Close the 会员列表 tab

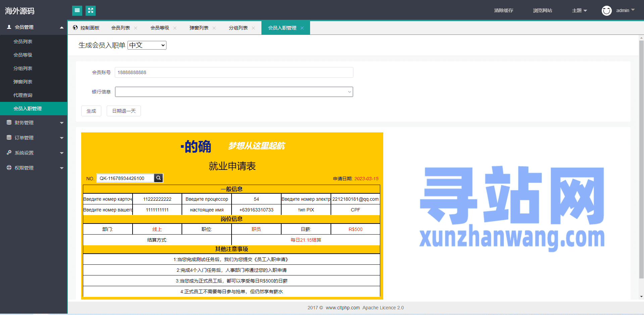pos(136,28)
